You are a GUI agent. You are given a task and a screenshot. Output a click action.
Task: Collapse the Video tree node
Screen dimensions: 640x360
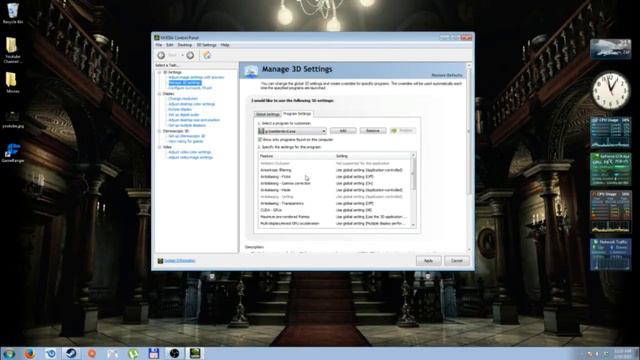[160, 147]
